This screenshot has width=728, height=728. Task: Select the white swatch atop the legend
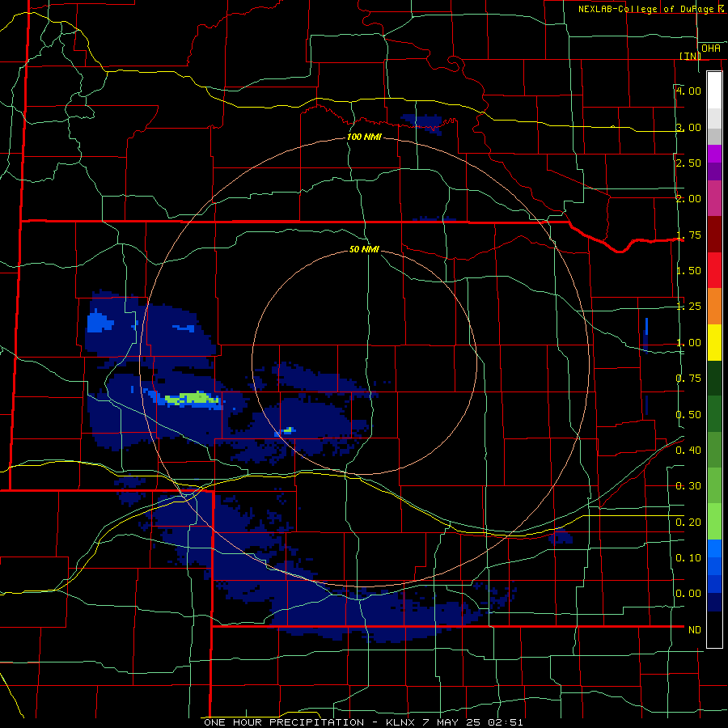tap(714, 91)
